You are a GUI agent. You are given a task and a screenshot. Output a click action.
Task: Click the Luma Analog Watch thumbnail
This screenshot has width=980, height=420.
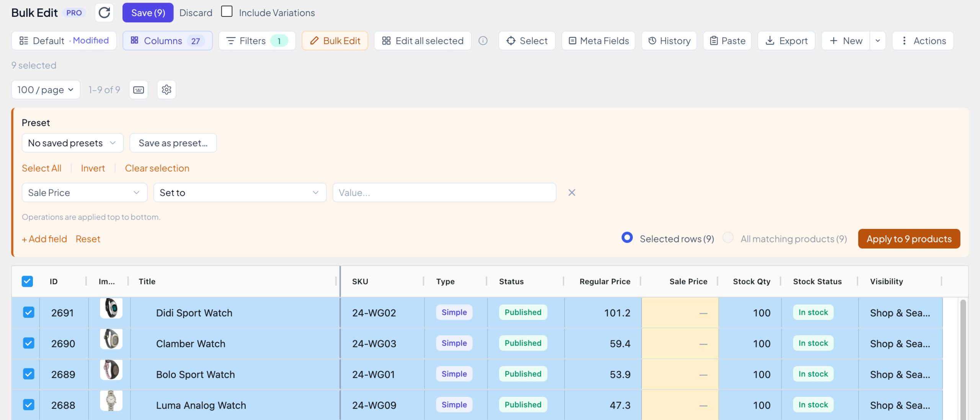click(111, 400)
